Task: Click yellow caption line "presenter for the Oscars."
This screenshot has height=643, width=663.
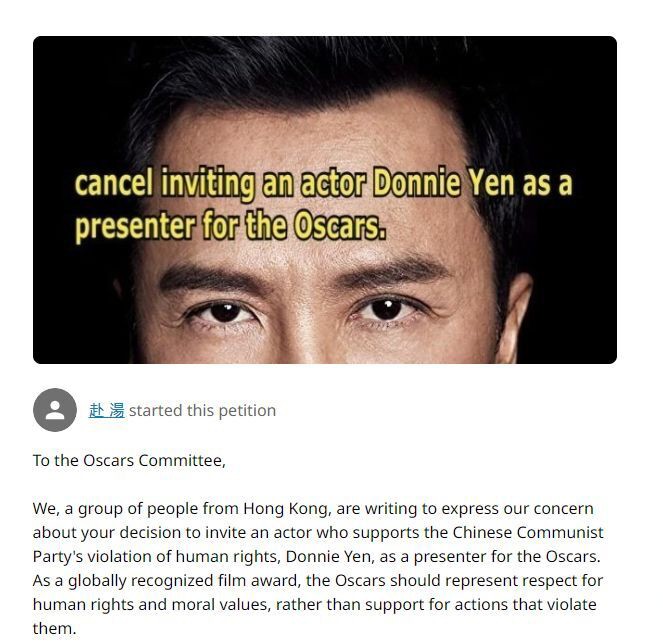Action: [x=230, y=226]
